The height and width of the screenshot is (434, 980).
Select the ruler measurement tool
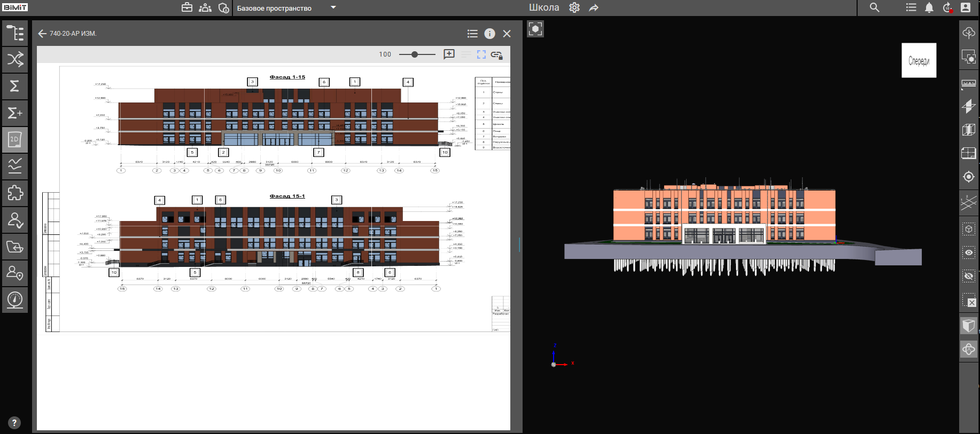[x=968, y=83]
